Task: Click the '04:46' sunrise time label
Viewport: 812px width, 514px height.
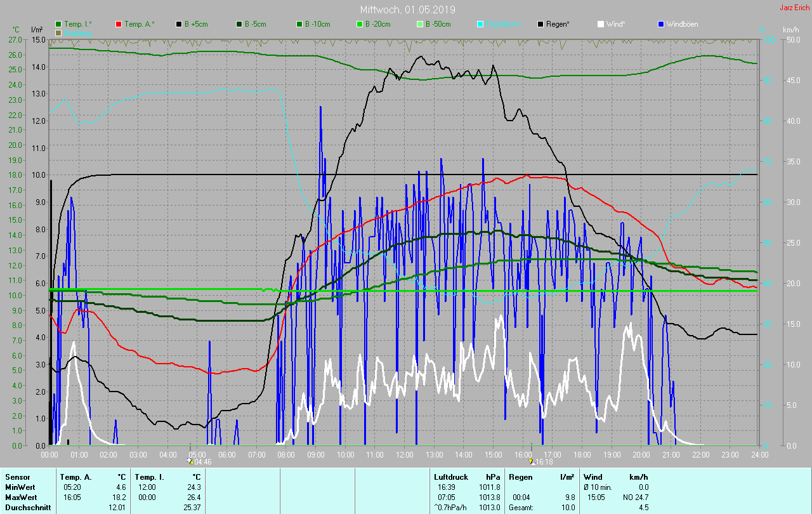Action: (x=202, y=463)
